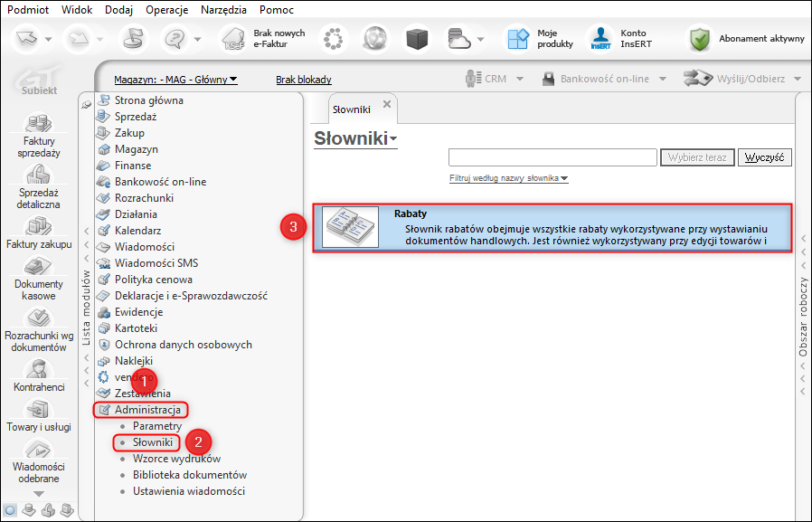This screenshot has height=522, width=812.
Task: Click the pin icon on module list
Action: pos(87,105)
